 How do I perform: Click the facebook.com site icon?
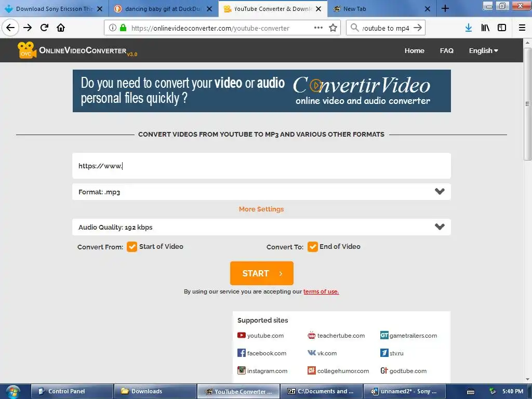point(241,353)
